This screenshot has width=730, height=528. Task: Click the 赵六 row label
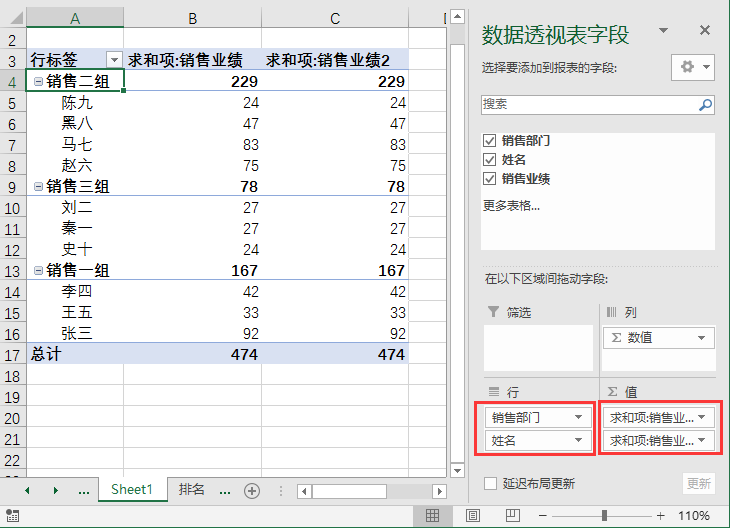(77, 165)
